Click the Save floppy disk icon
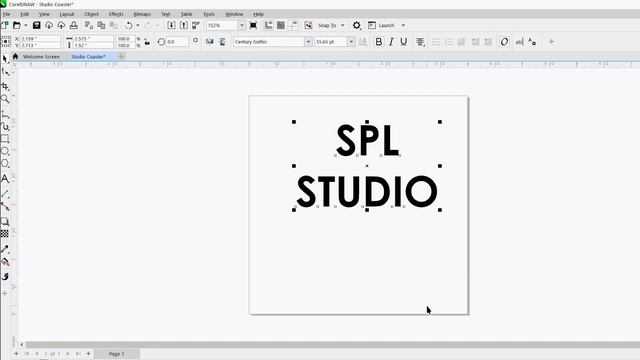This screenshot has width=640, height=360. point(36,25)
